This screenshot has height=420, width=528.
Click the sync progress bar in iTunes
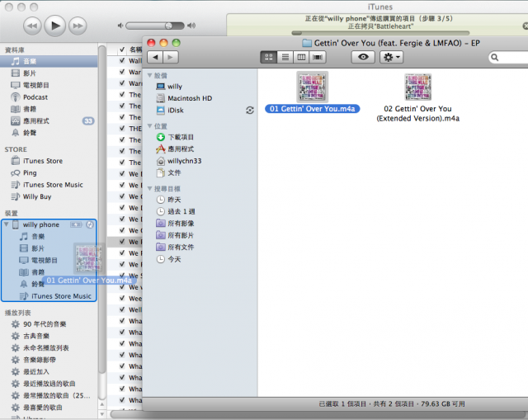click(x=380, y=33)
